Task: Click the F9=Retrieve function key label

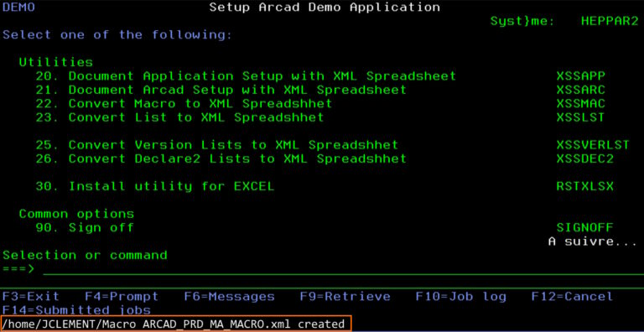Action: (x=345, y=296)
